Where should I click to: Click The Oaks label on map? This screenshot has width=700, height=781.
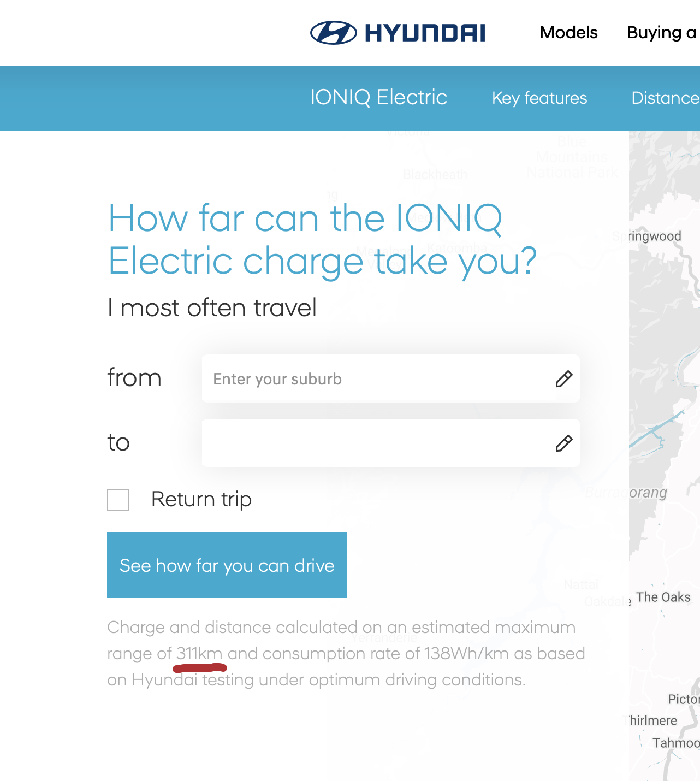coord(663,597)
